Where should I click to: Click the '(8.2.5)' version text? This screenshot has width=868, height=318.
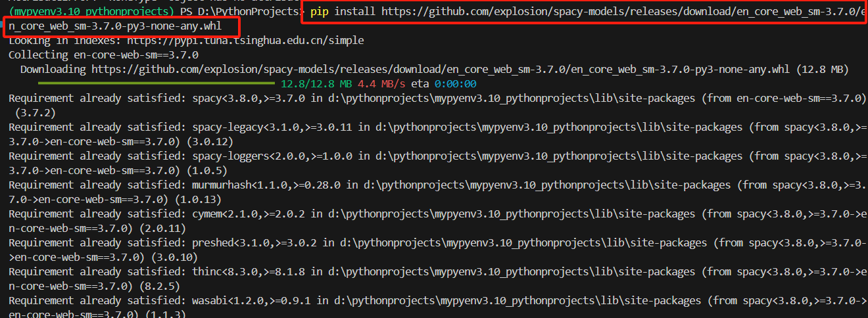pyautogui.click(x=160, y=286)
